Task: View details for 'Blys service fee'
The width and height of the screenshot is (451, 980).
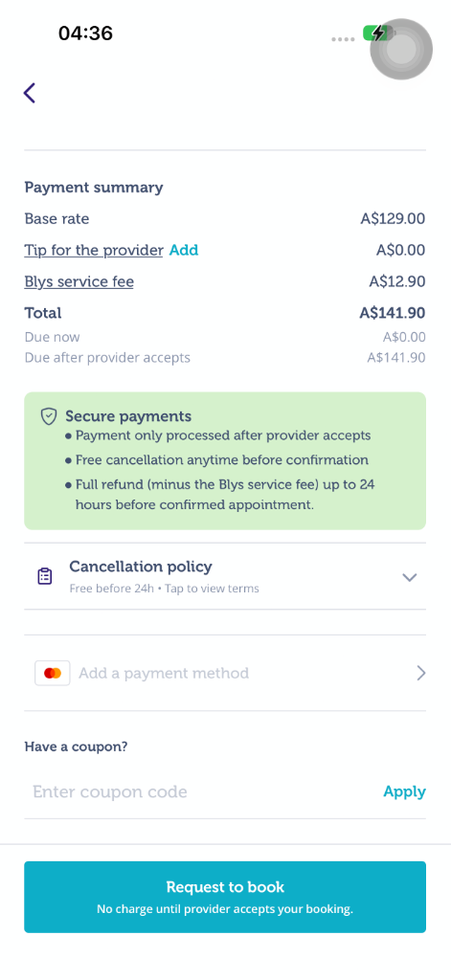Action: pyautogui.click(x=79, y=282)
